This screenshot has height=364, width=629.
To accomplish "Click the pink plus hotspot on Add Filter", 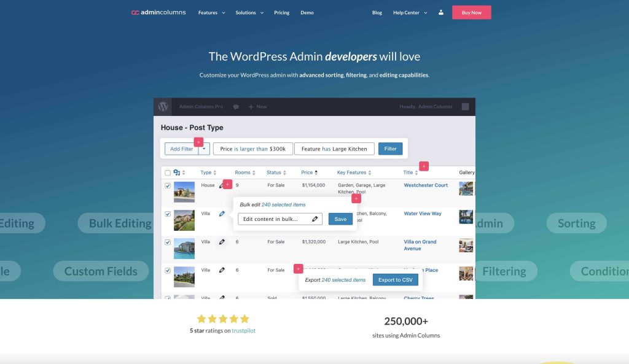I will click(198, 142).
